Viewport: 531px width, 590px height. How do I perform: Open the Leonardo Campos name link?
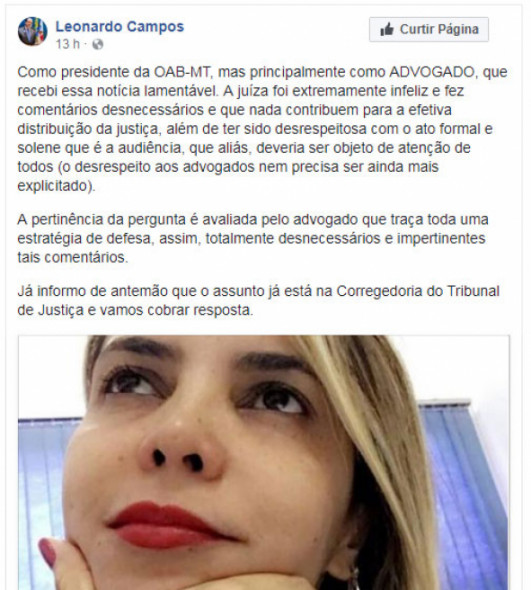pyautogui.click(x=120, y=26)
